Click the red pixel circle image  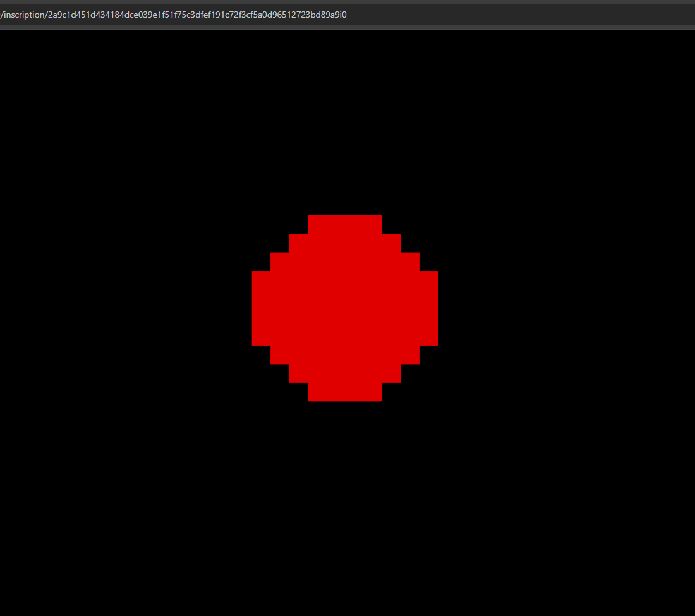tap(345, 308)
